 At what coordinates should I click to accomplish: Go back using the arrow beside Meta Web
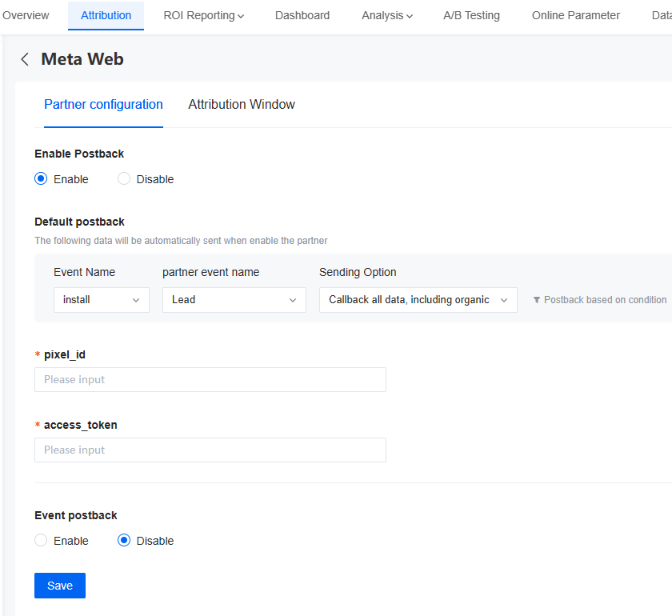click(25, 59)
